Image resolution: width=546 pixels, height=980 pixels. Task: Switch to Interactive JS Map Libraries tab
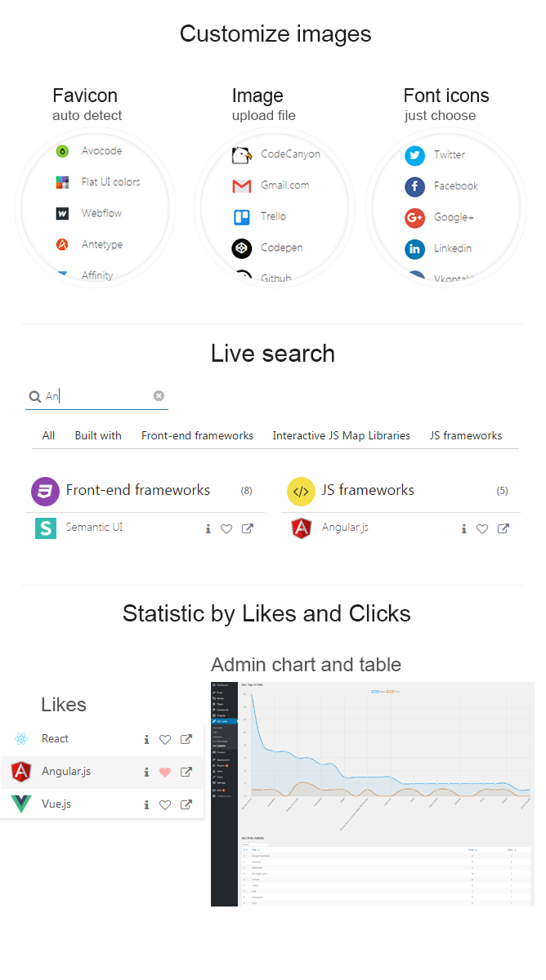[341, 435]
